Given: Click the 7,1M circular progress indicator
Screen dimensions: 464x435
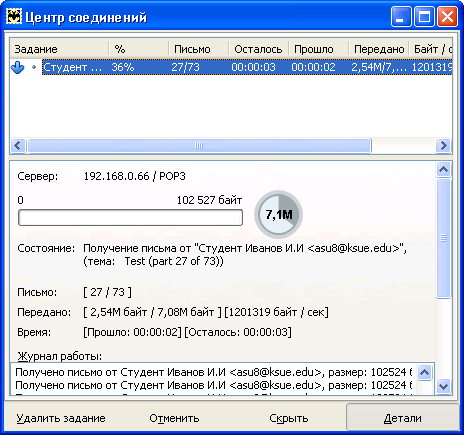Looking at the screenshot, I should tap(279, 214).
